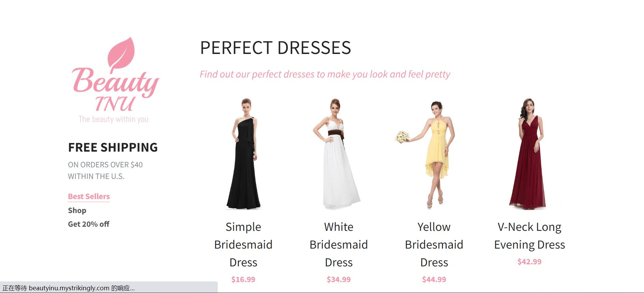Click the pink subtitle about perfect dresses
This screenshot has width=644, height=293.
point(325,74)
